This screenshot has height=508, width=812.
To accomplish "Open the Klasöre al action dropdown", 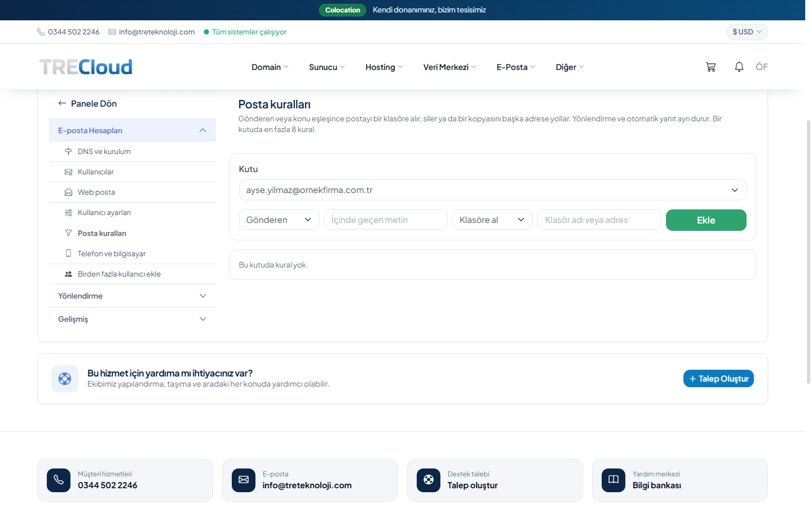I will (492, 220).
